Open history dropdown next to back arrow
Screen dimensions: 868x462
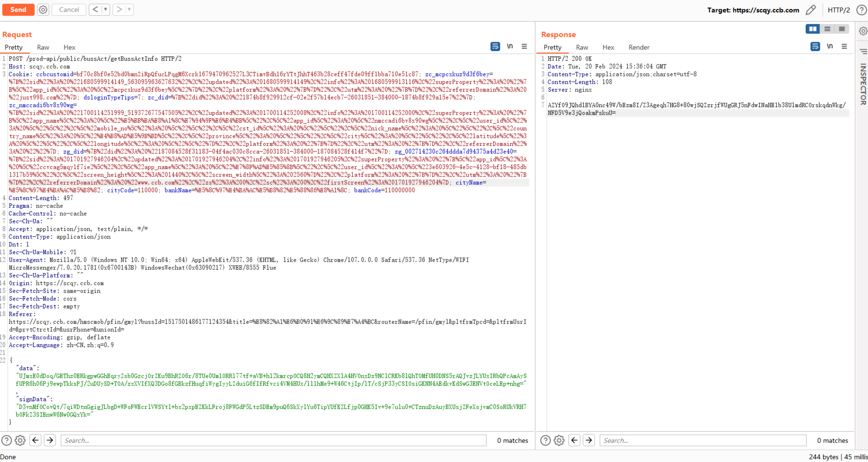(105, 9)
